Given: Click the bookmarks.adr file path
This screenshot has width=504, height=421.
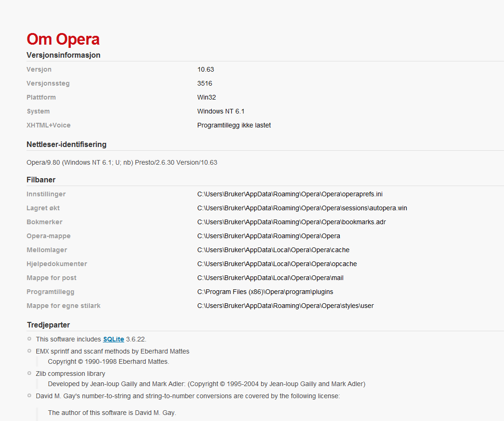Looking at the screenshot, I should (291, 222).
